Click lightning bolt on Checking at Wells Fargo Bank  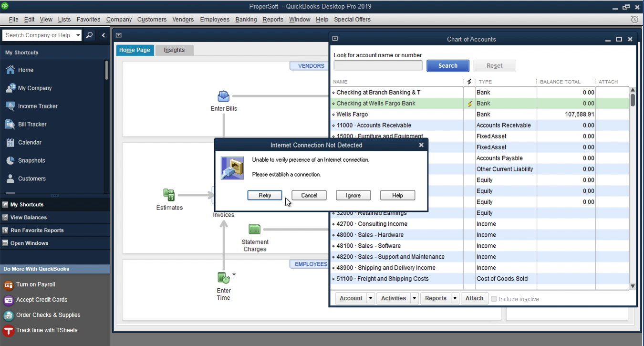pyautogui.click(x=469, y=104)
